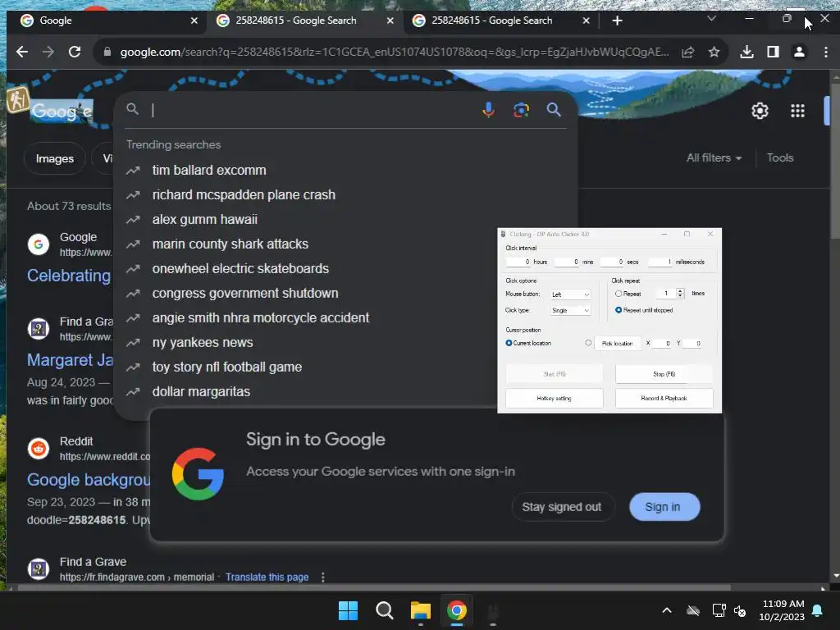This screenshot has width=840, height=630.
Task: Click the search by image lens icon
Action: click(521, 110)
